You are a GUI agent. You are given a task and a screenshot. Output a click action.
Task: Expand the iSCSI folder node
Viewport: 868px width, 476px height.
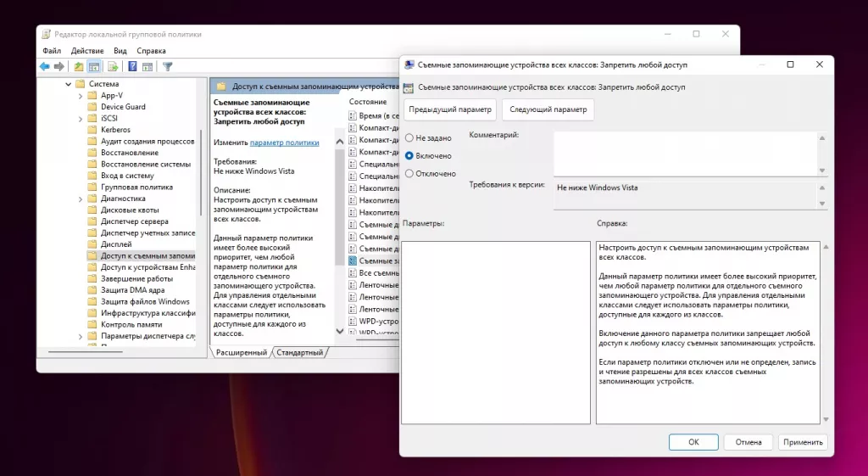pos(81,119)
